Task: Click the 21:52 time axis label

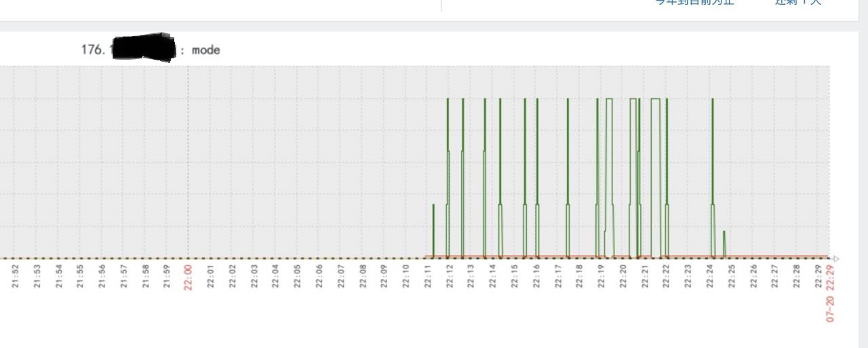Action: (x=15, y=275)
